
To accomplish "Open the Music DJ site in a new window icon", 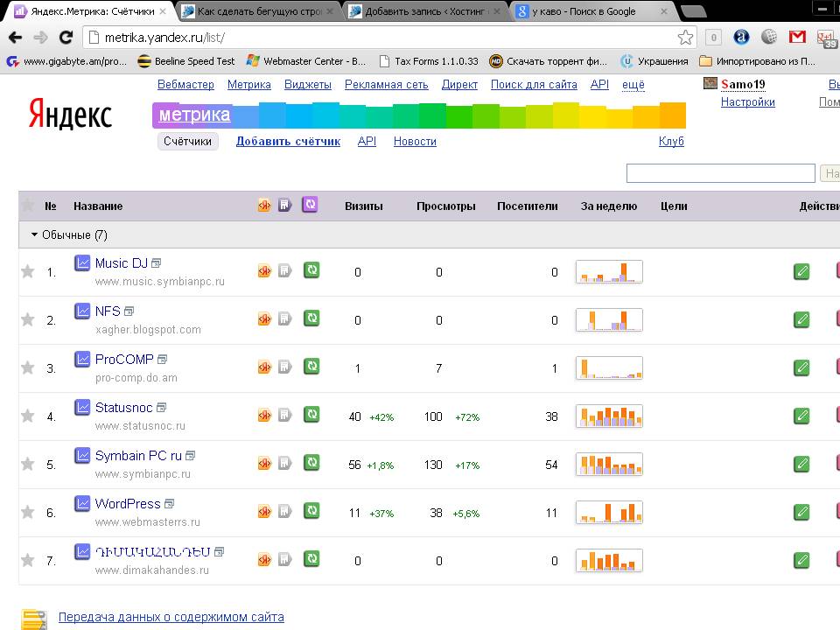I will 157,263.
